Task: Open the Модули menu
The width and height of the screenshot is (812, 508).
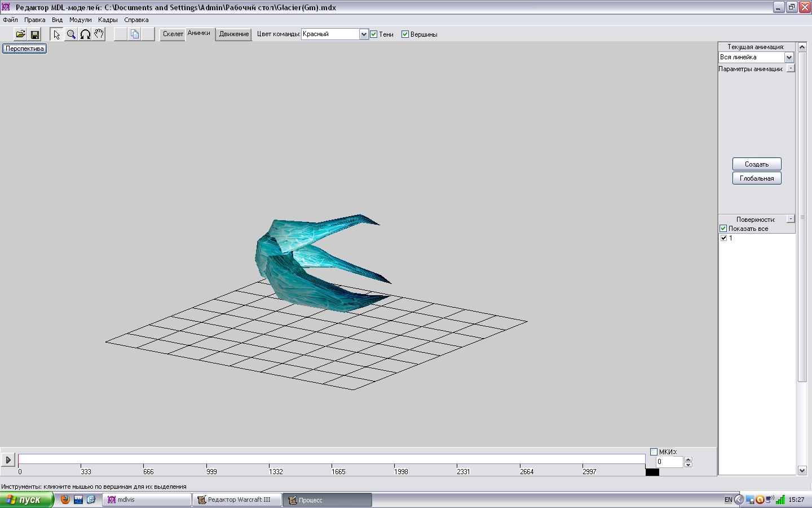Action: 80,20
